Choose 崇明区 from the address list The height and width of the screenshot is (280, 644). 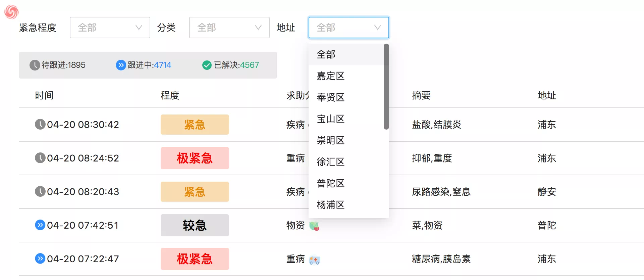[x=346, y=140]
